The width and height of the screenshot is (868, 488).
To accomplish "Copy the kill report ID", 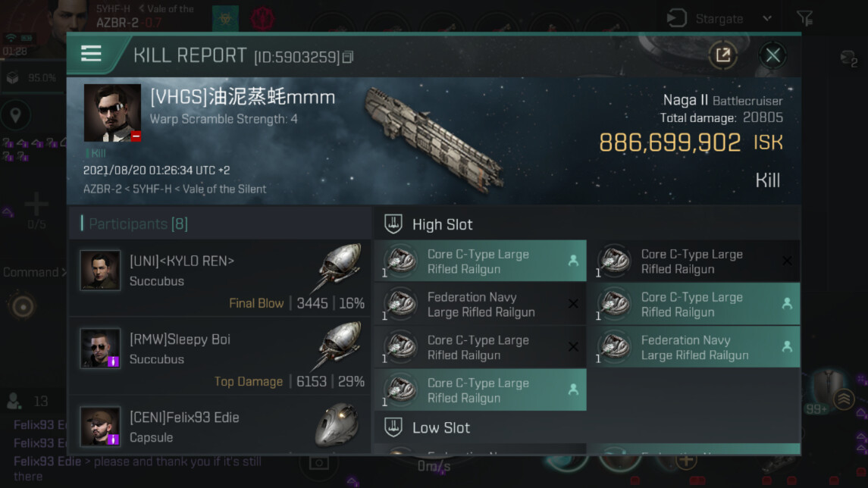I will coord(348,57).
